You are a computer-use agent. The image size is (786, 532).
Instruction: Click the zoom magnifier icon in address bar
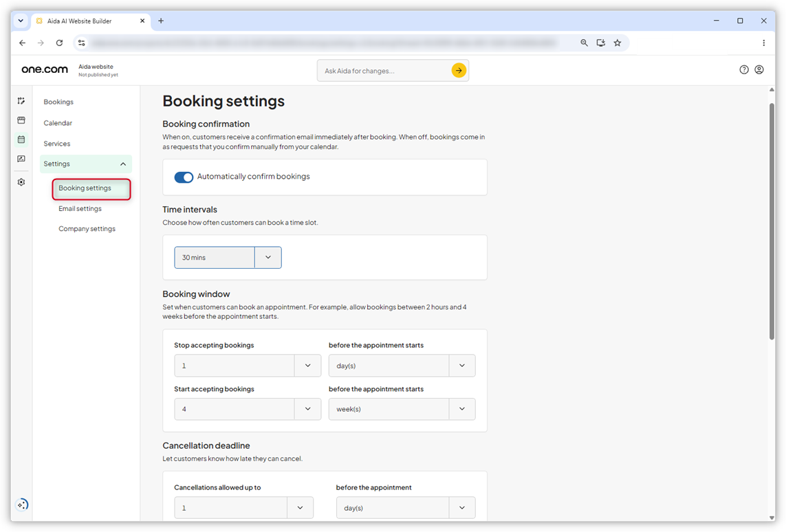coord(584,43)
